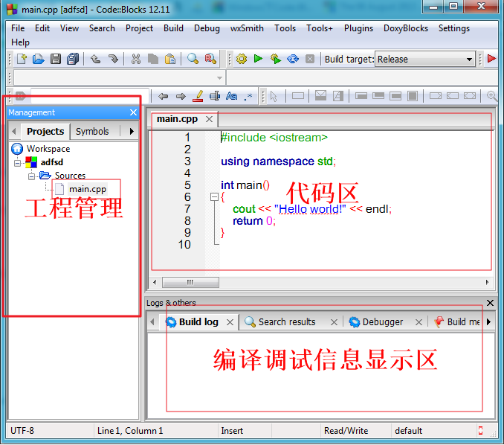Image resolution: width=504 pixels, height=445 pixels.
Task: Collapse the adfsd project node
Action: click(17, 163)
